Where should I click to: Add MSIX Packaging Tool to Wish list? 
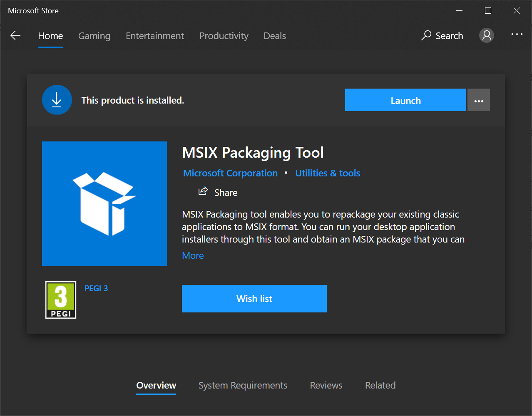(x=254, y=299)
